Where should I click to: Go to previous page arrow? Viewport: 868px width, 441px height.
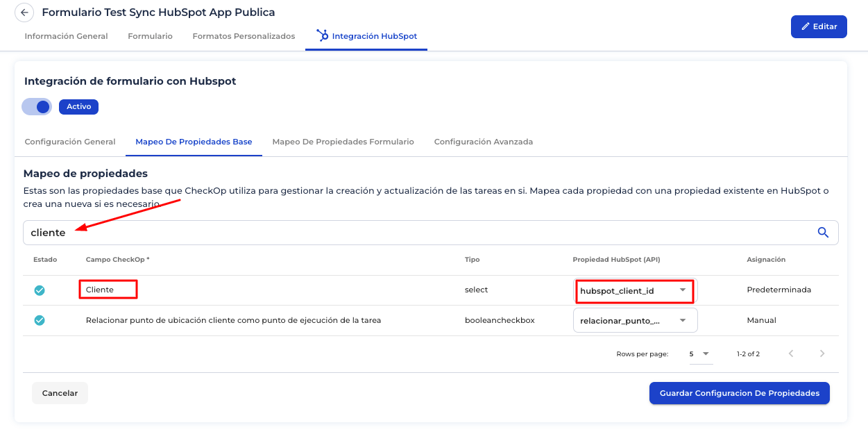(791, 353)
